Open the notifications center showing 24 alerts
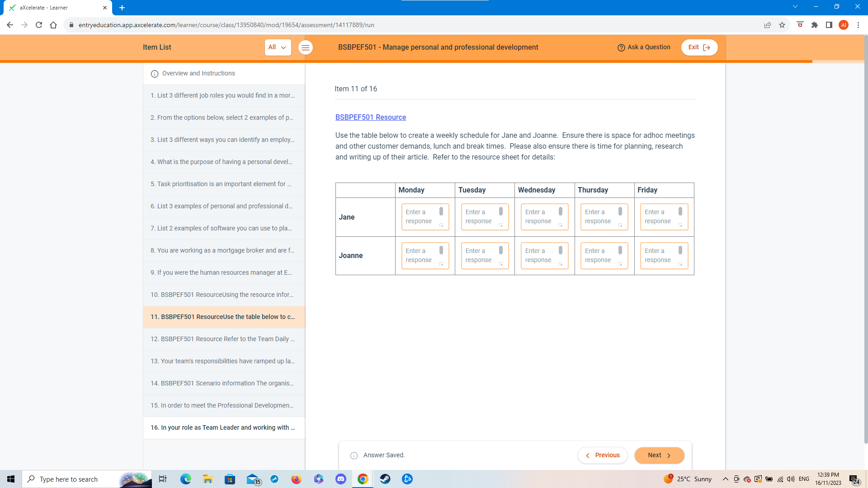This screenshot has width=868, height=488. [x=855, y=479]
